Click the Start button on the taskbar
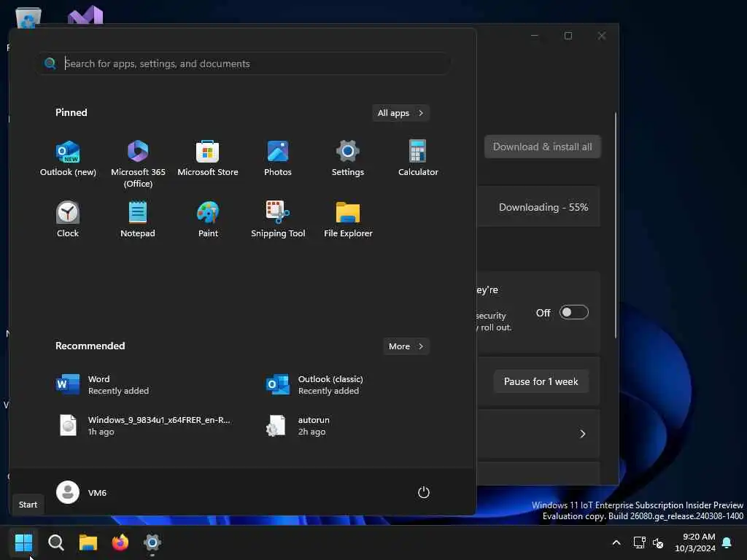The height and width of the screenshot is (560, 747). [x=24, y=542]
